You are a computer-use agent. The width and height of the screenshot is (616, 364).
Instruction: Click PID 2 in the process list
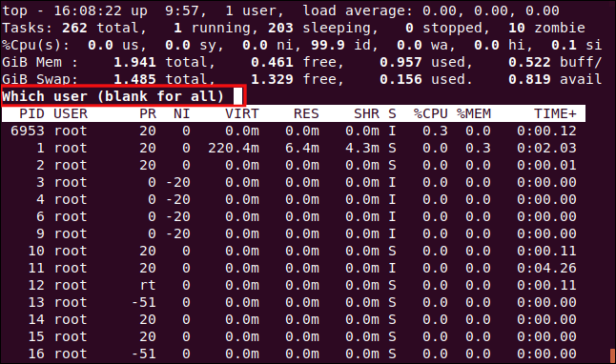[x=40, y=165]
